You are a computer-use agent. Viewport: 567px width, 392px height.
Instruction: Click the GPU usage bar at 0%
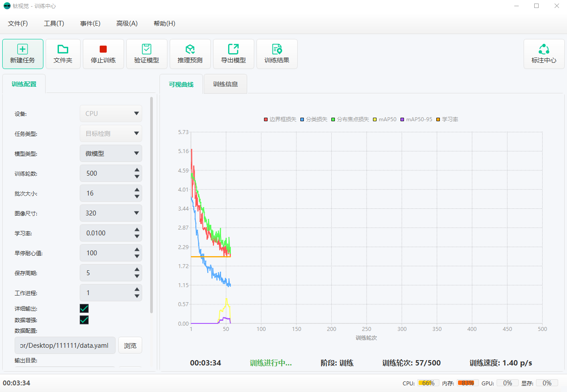tap(508, 383)
